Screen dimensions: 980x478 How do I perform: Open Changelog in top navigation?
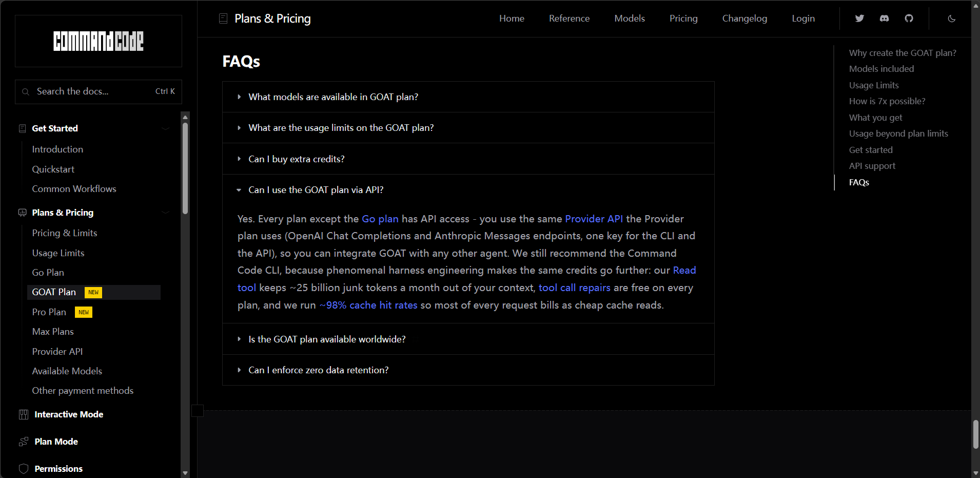[744, 18]
